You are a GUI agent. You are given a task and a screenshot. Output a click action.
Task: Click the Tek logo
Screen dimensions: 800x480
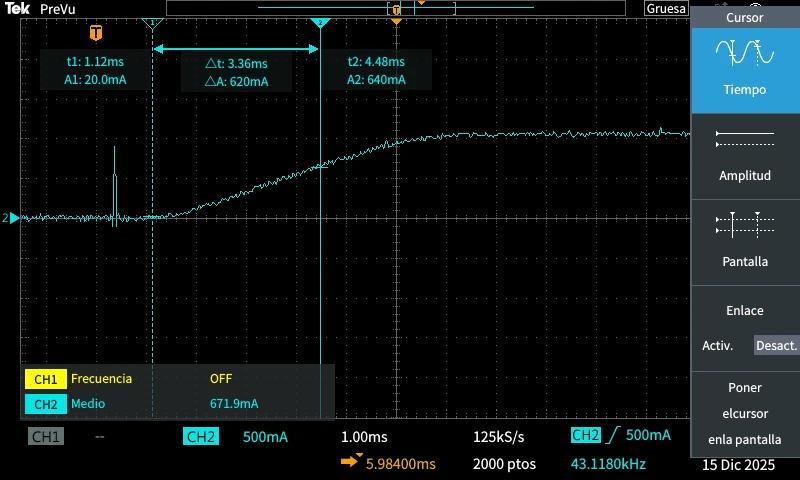point(17,8)
